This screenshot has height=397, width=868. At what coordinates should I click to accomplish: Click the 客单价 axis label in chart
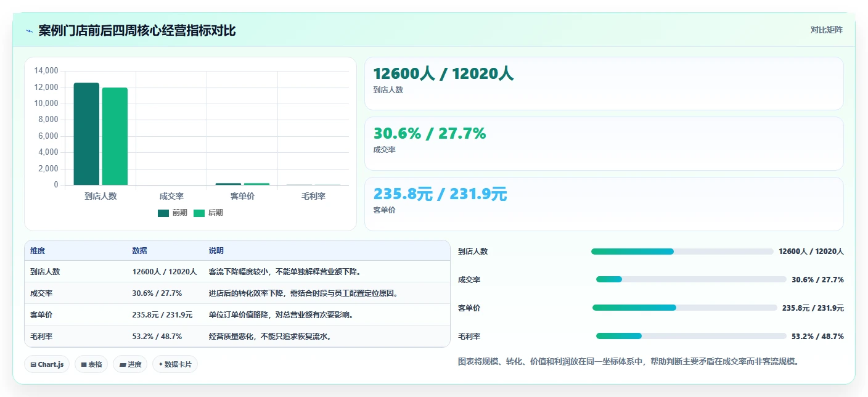242,196
